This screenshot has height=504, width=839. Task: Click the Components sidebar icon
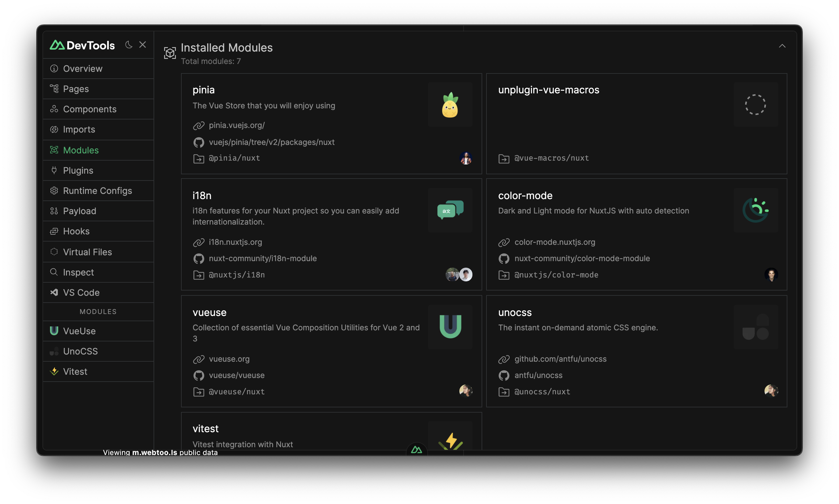click(x=54, y=109)
